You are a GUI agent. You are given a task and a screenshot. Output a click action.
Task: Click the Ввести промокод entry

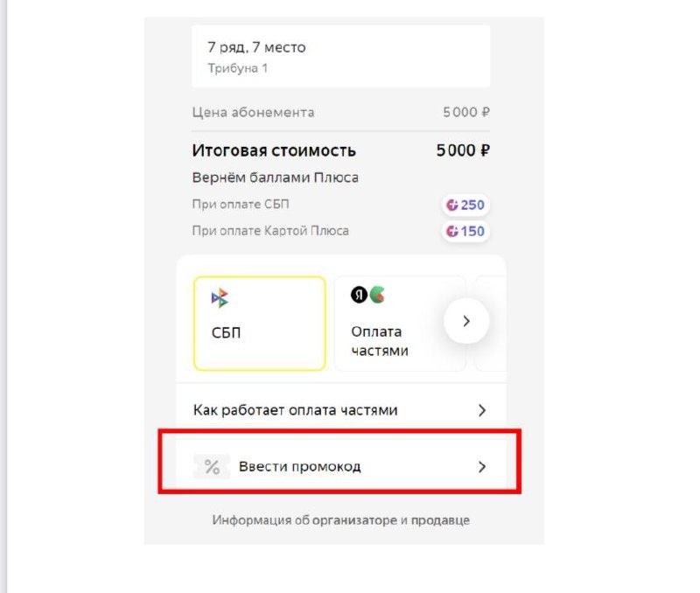302,466
